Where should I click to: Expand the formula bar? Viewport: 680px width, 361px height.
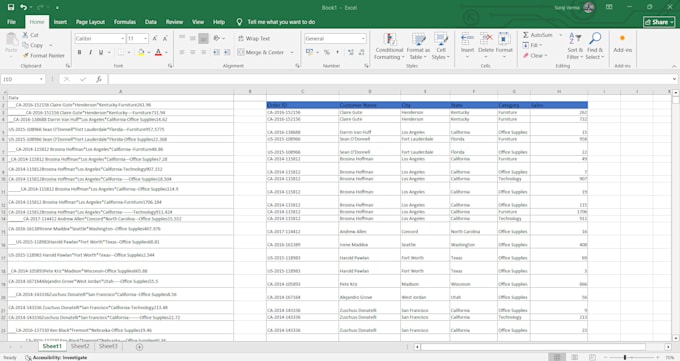(674, 79)
